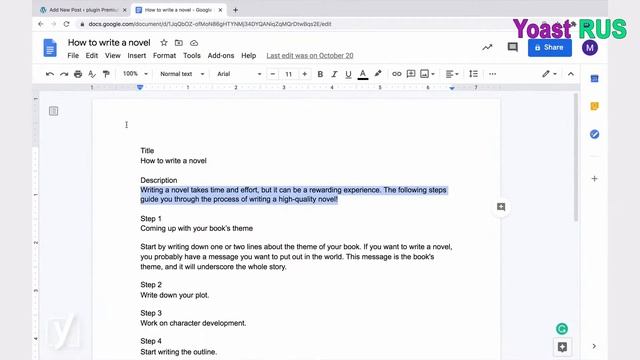Open the 'Last edit was on October 20' link
The image size is (640, 360).
310,56
